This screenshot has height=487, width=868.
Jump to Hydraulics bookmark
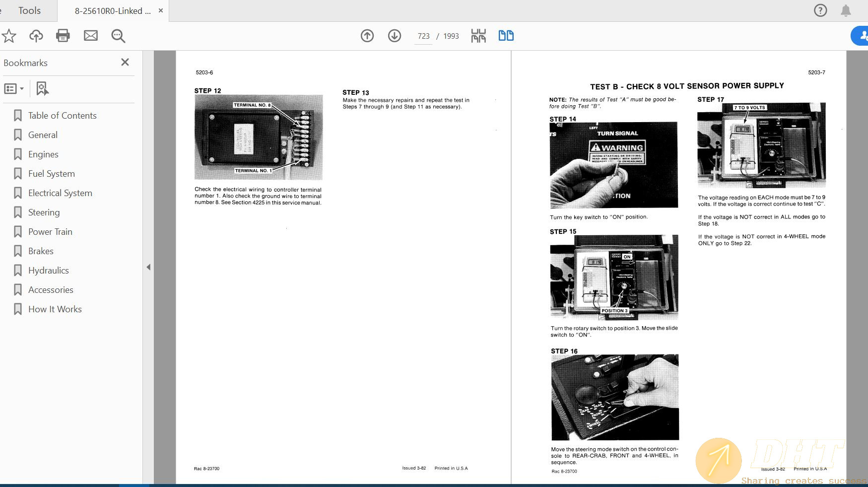[x=48, y=271]
